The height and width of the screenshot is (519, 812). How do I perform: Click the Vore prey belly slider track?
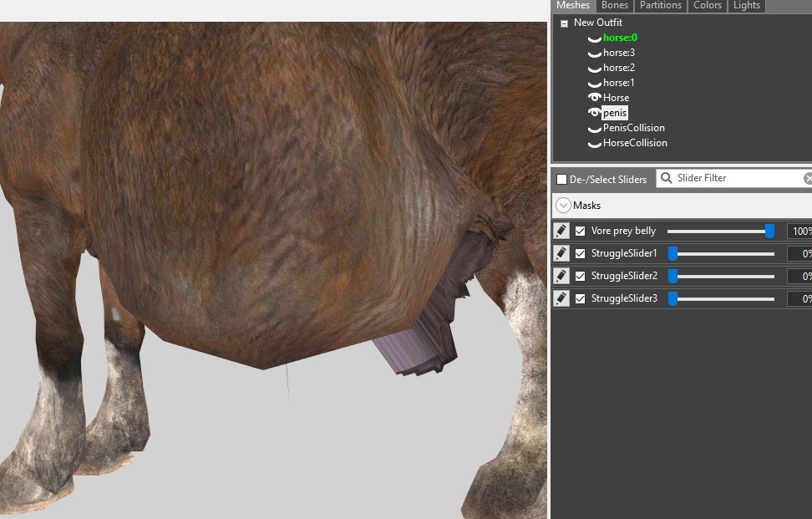coord(721,231)
